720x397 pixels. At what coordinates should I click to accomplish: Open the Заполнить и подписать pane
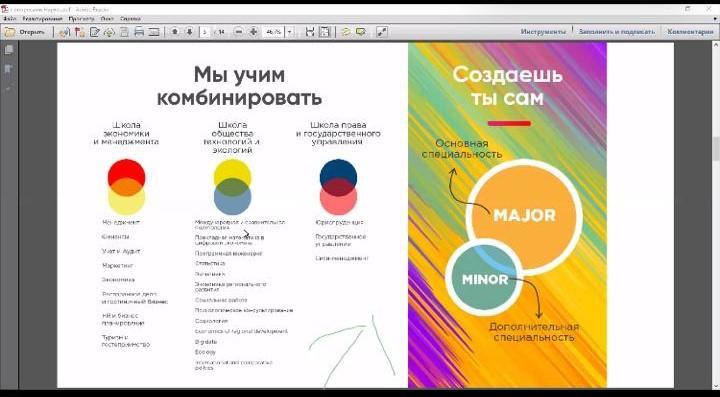pos(616,32)
